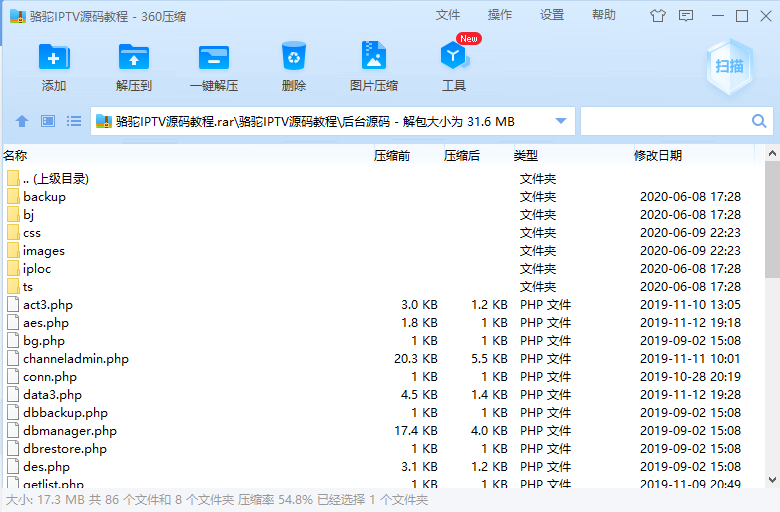Sort by the 修改日期 column header
The image size is (780, 512).
click(x=658, y=156)
